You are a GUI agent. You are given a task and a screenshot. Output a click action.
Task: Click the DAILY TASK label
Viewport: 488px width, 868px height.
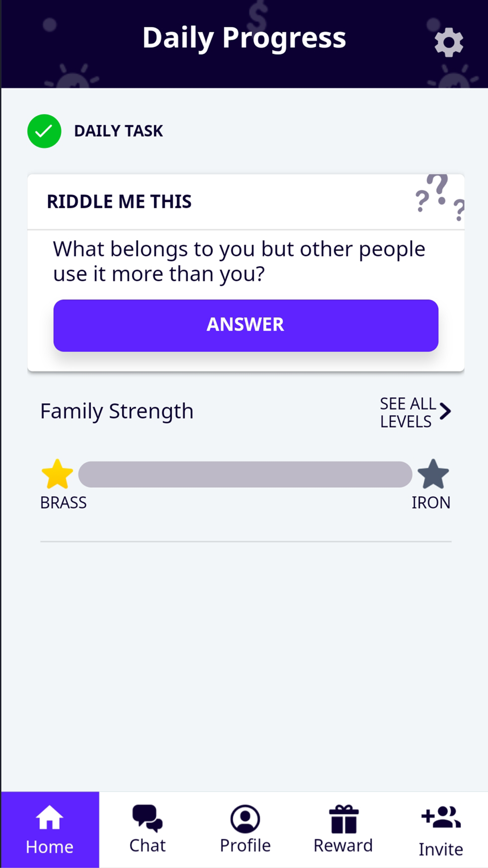click(119, 131)
